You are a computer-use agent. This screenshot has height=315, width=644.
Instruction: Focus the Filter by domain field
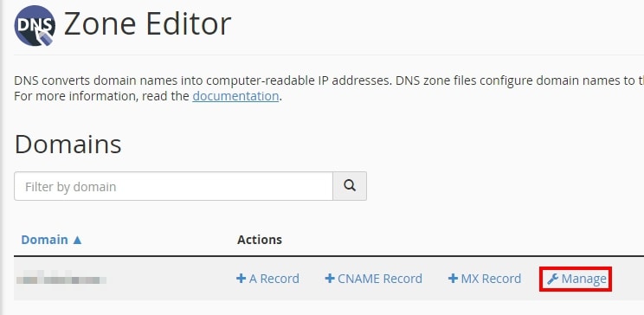(x=173, y=186)
